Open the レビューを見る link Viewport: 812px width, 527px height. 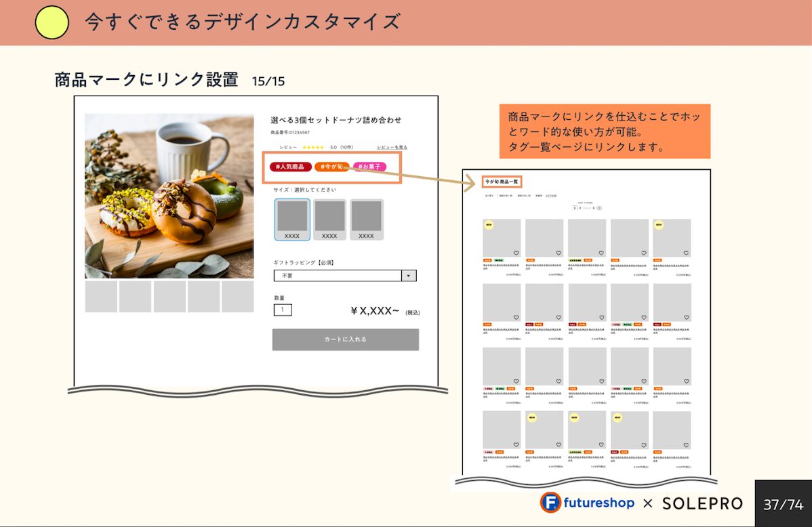pyautogui.click(x=392, y=147)
